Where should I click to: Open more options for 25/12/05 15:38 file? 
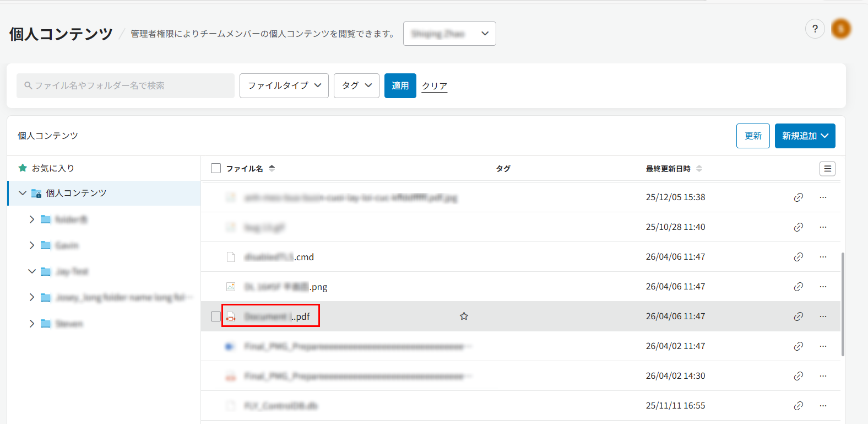pos(823,197)
